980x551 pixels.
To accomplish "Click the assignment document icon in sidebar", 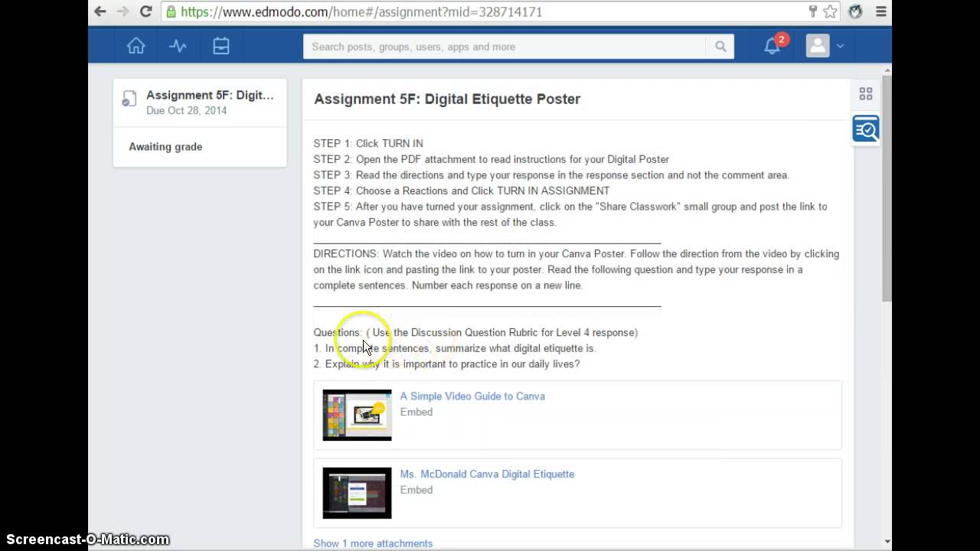I will (129, 98).
